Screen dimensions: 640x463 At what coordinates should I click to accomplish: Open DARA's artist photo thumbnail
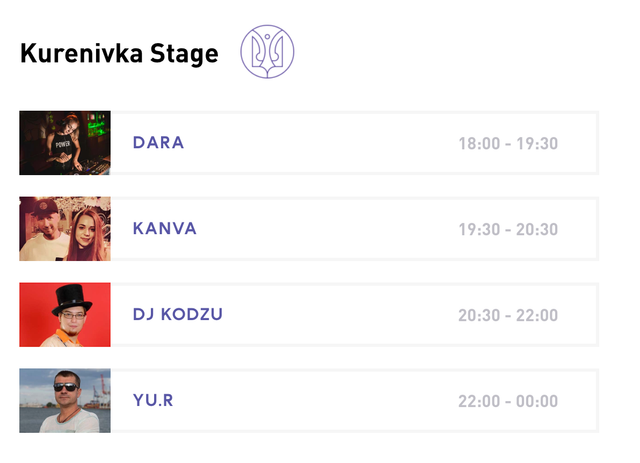click(65, 143)
